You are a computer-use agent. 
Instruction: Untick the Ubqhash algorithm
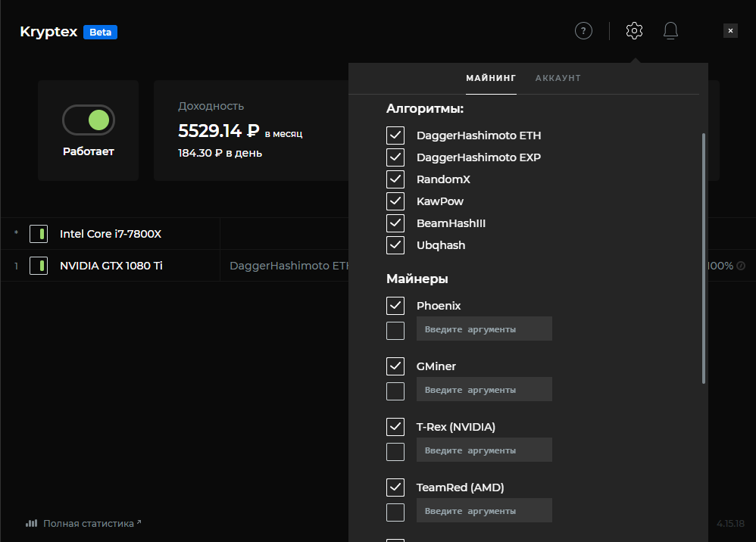[x=395, y=245]
